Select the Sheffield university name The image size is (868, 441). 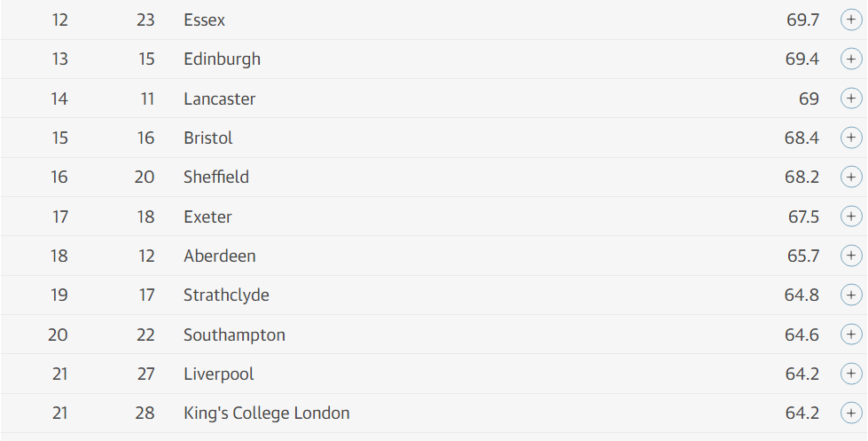pos(216,177)
